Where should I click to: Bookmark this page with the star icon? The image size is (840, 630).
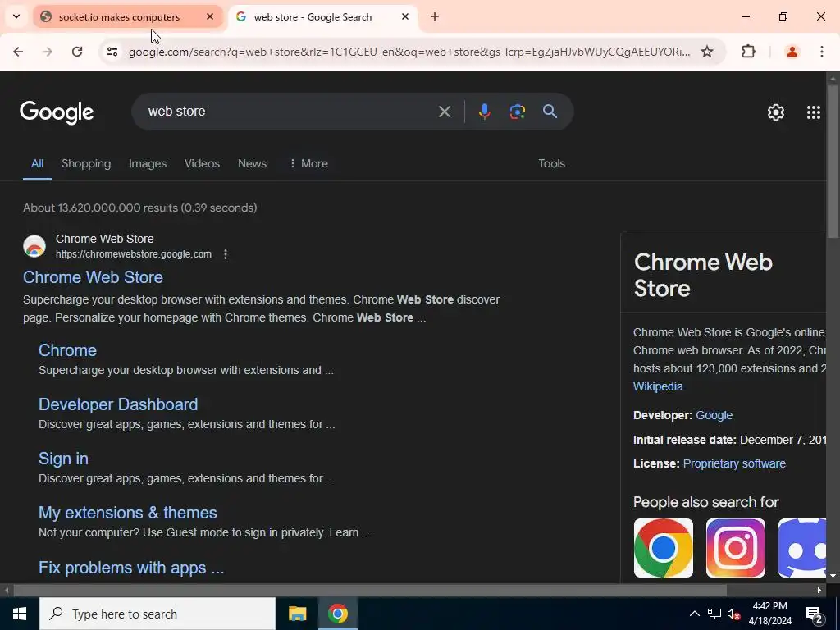point(707,52)
